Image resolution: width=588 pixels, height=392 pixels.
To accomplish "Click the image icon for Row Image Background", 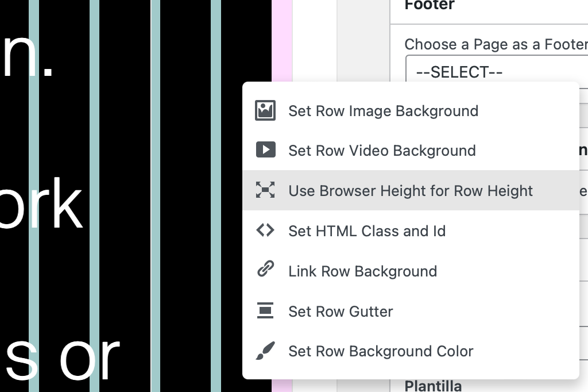I will pyautogui.click(x=265, y=110).
